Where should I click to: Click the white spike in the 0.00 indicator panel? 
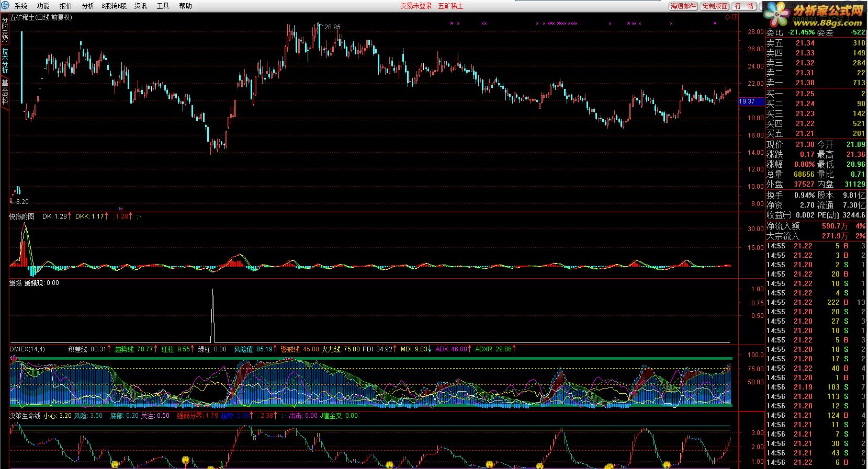coord(212,315)
